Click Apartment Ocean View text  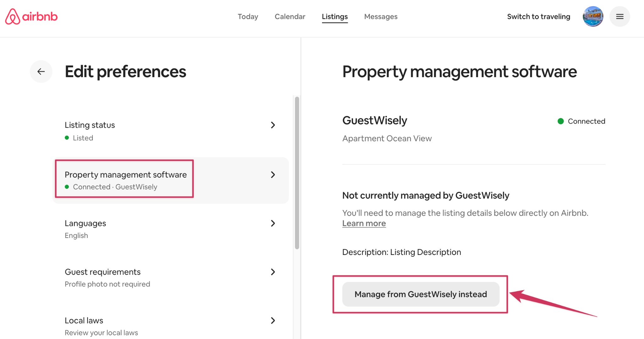[x=387, y=138]
